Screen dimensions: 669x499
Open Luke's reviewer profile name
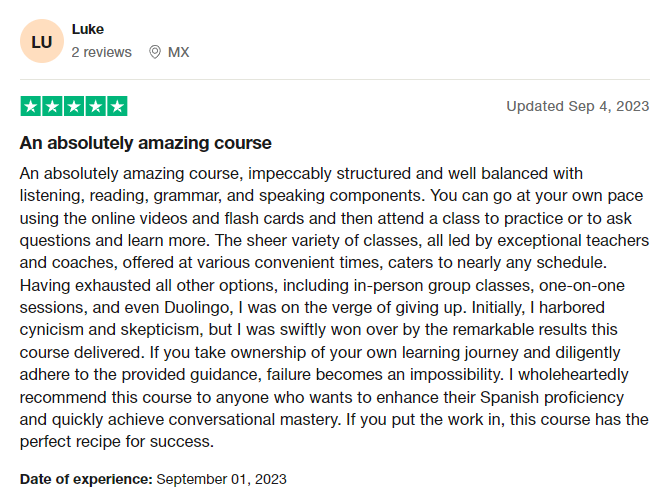pos(88,29)
